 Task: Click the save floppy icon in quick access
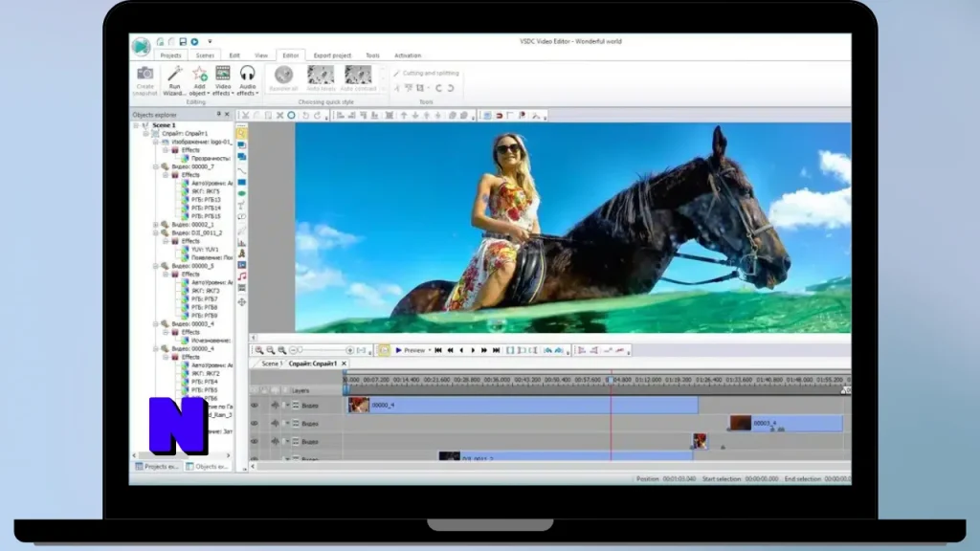click(183, 42)
